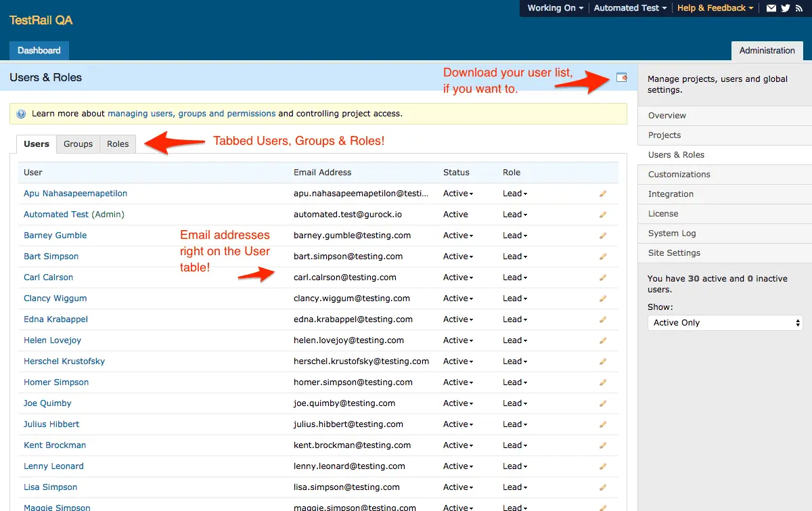The width and height of the screenshot is (812, 511).
Task: Open the Help & Feedback menu
Action: click(x=715, y=8)
